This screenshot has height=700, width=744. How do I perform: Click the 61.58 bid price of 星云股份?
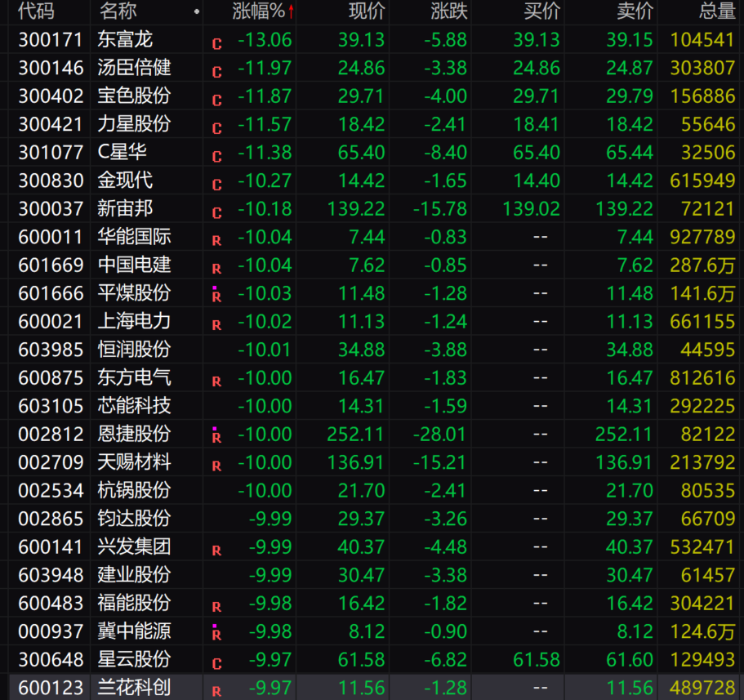pyautogui.click(x=537, y=660)
